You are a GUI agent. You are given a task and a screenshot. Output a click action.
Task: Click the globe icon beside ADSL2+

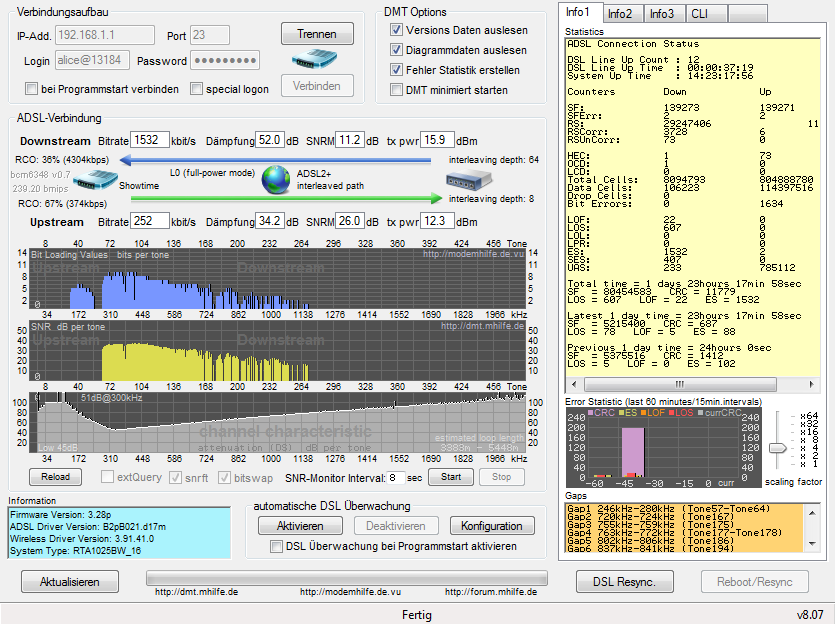275,180
